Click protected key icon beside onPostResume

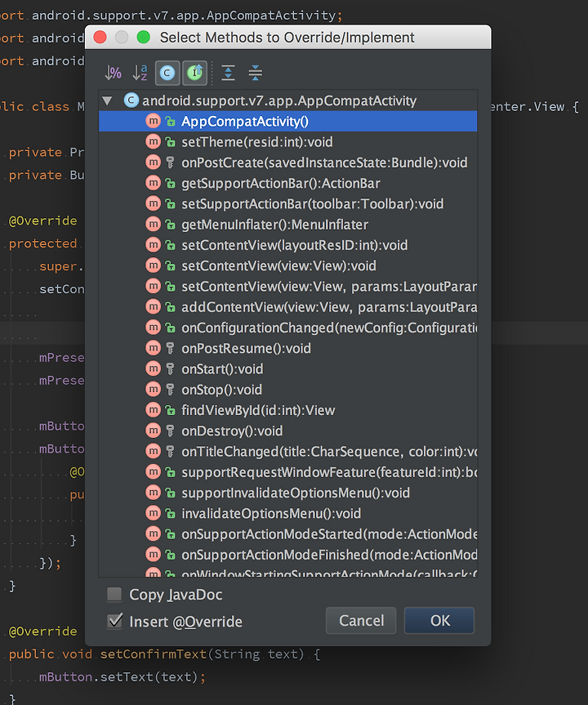coord(170,349)
